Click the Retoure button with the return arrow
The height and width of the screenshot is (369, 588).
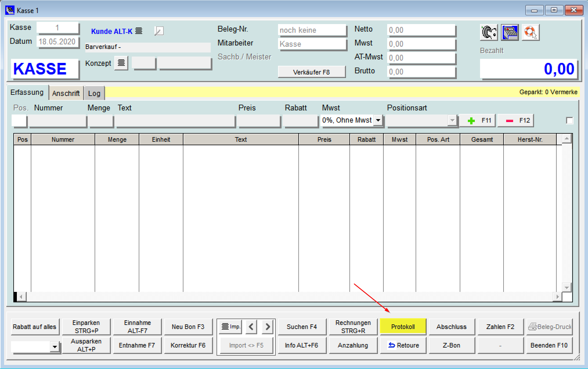(403, 345)
